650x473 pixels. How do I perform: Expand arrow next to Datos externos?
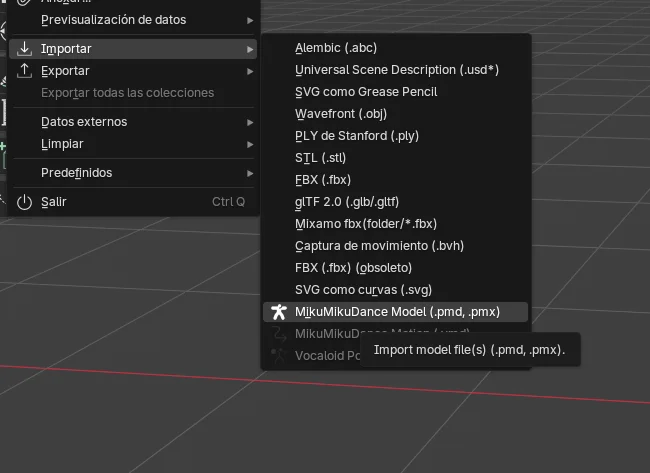[250, 122]
